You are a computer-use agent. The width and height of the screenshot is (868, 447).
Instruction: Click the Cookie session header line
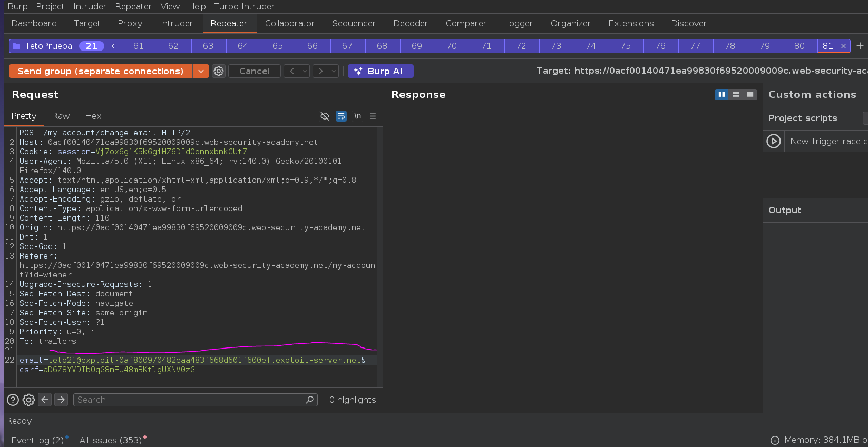(133, 152)
